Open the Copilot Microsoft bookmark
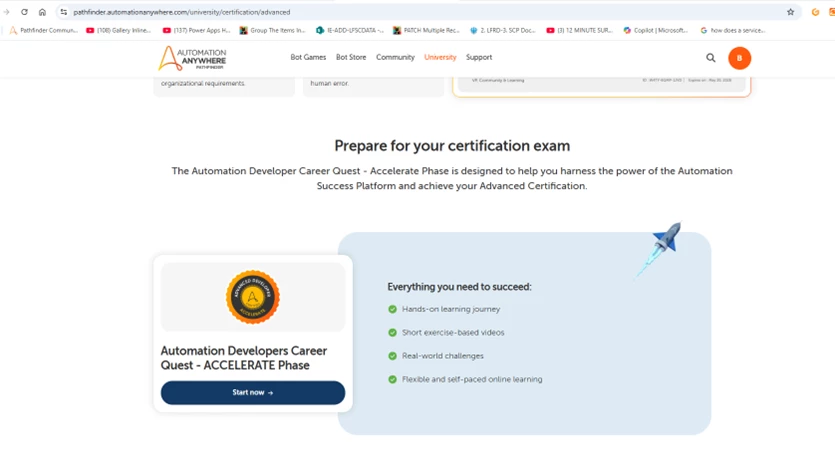This screenshot has height=471, width=835. tap(656, 30)
